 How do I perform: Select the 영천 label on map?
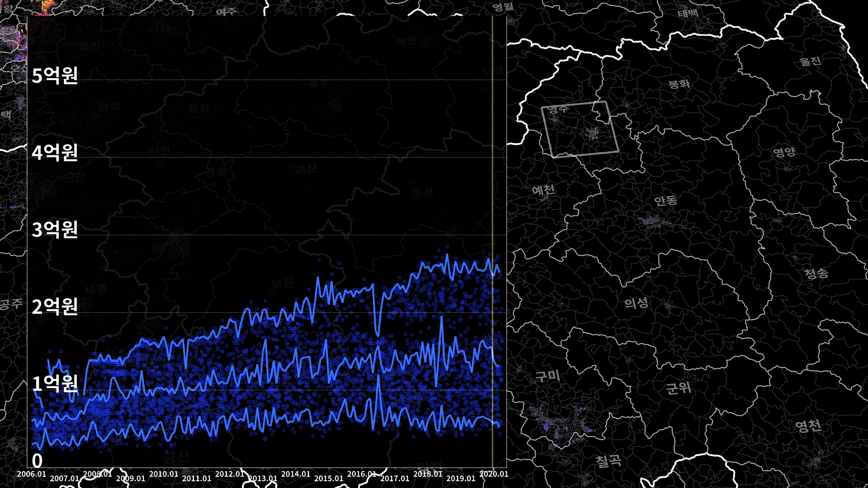point(808,426)
